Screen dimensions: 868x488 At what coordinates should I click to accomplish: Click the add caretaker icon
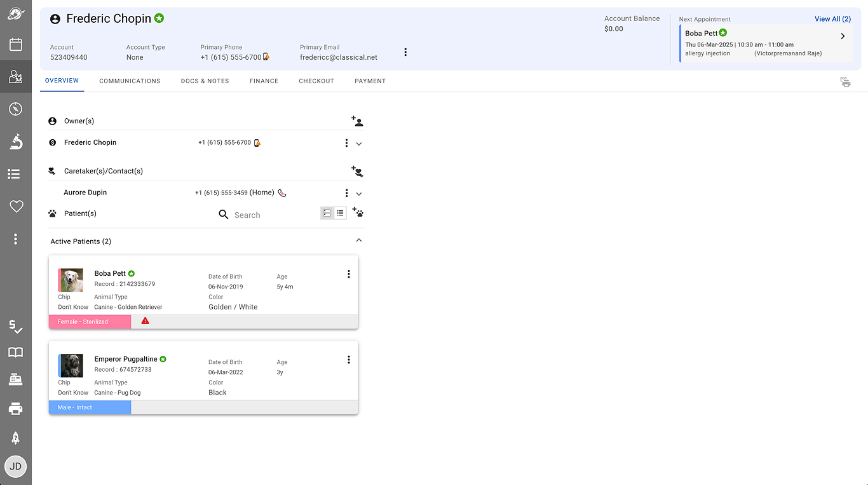[x=357, y=171]
